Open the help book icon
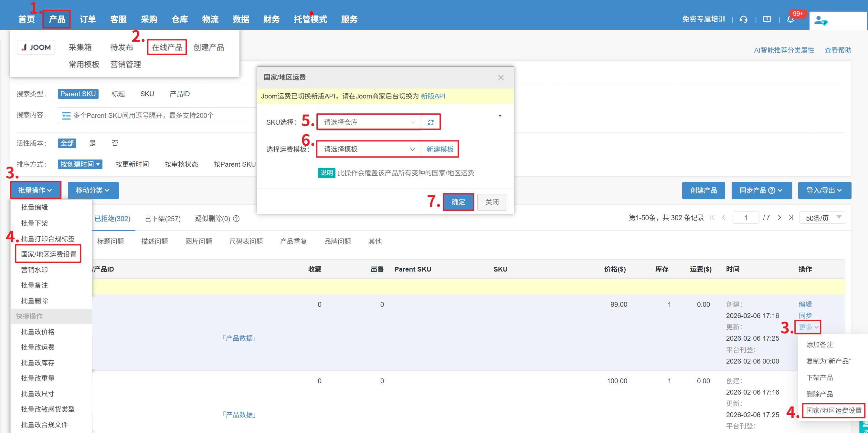The image size is (868, 433). point(767,19)
